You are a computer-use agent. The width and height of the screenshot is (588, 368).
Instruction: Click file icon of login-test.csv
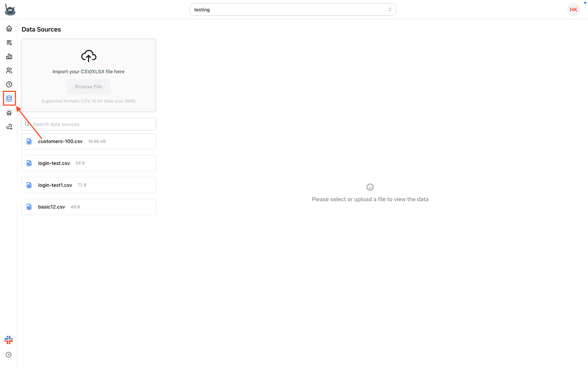[29, 163]
